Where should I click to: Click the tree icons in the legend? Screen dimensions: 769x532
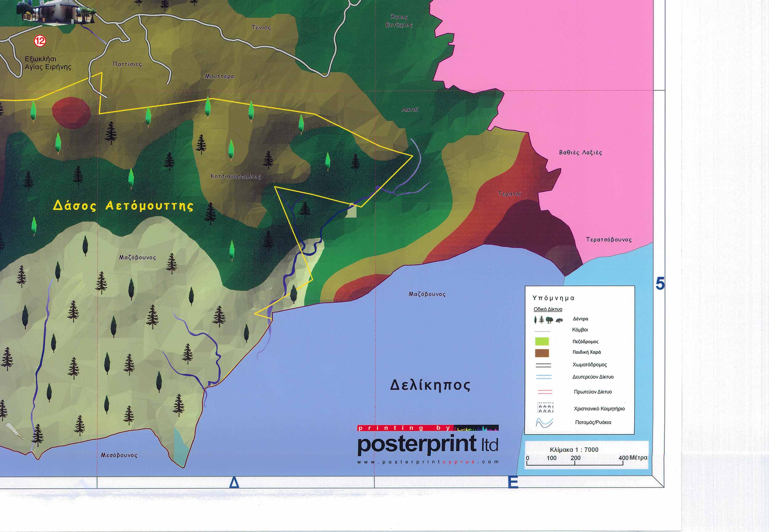[x=548, y=320]
